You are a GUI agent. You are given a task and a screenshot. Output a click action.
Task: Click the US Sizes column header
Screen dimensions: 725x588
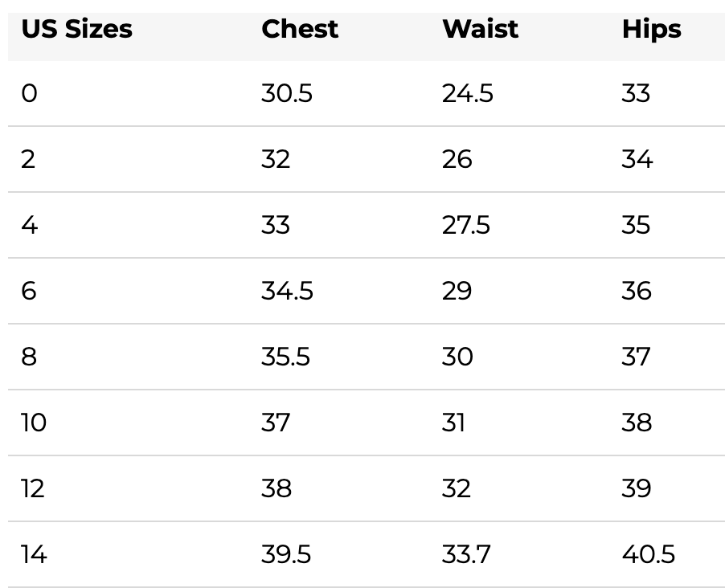(76, 29)
